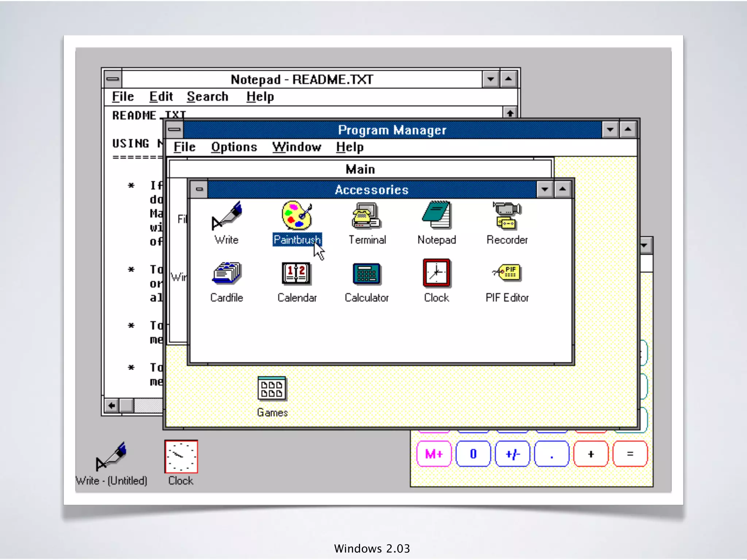Viewport: 747px width, 560px height.
Task: Open the Search menu in Notepad
Action: (x=207, y=97)
